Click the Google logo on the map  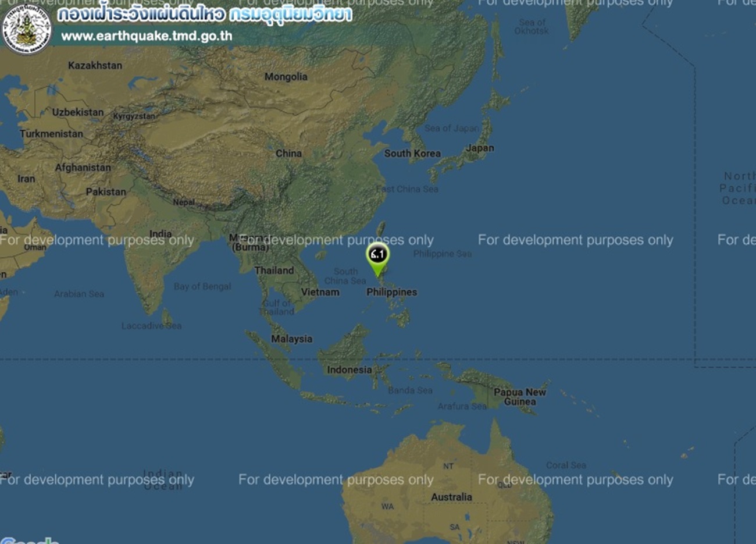tap(30, 540)
